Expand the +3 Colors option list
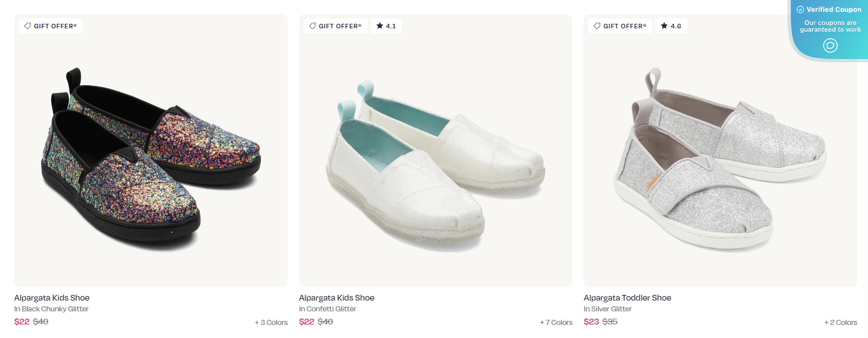 (271, 322)
